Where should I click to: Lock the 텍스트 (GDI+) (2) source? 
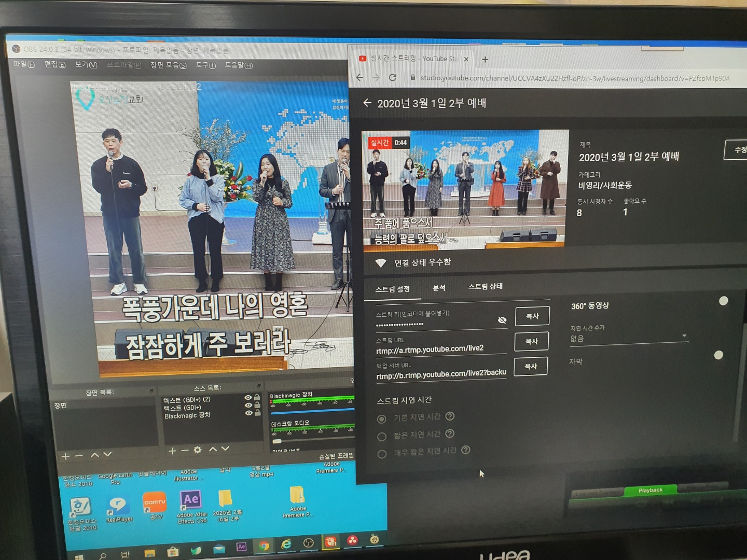click(257, 397)
